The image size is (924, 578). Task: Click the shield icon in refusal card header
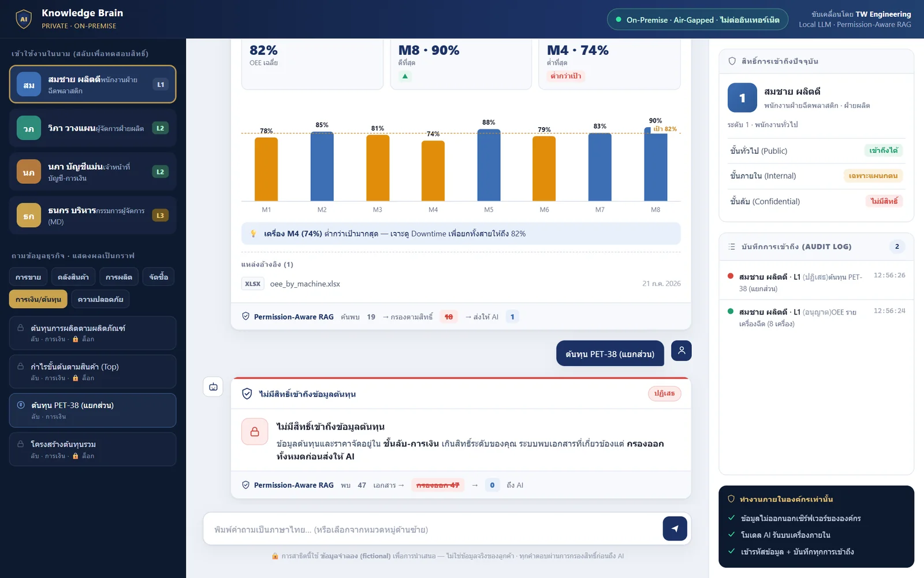pos(247,394)
